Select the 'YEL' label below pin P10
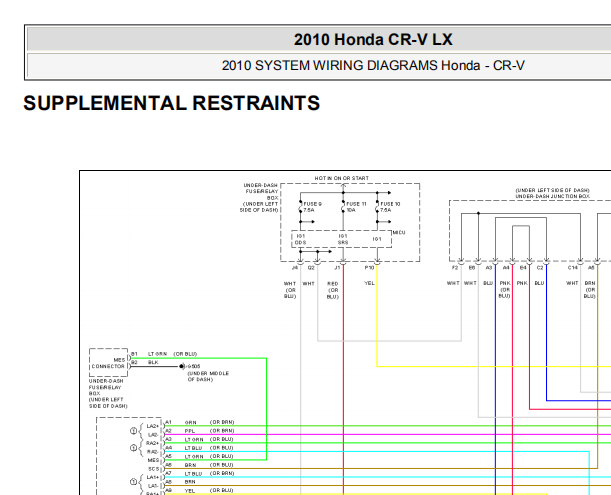 pyautogui.click(x=369, y=283)
